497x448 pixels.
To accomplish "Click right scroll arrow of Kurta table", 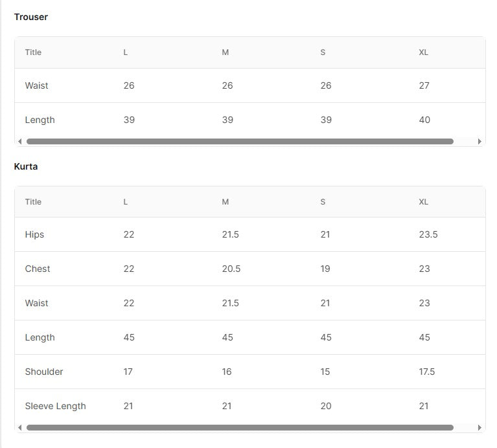I will pyautogui.click(x=480, y=428).
